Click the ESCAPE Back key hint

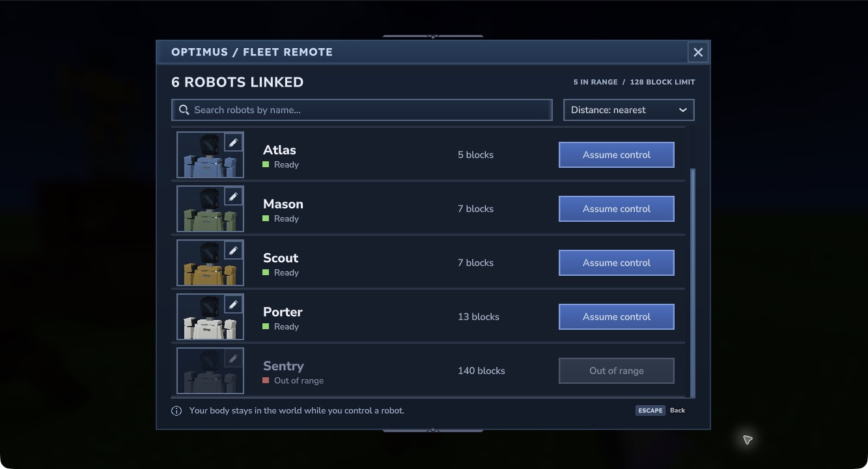click(660, 410)
